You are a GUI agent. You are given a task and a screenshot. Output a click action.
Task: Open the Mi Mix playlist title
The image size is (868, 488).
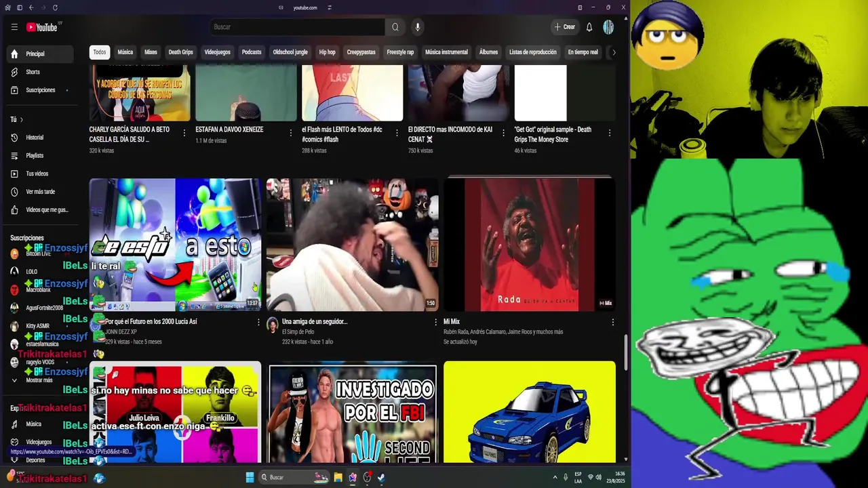point(452,322)
